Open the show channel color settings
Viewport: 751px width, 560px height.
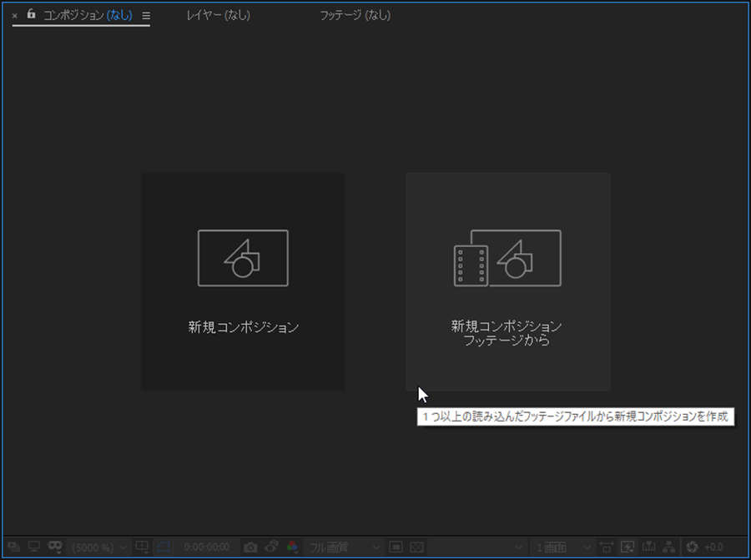pos(292,547)
